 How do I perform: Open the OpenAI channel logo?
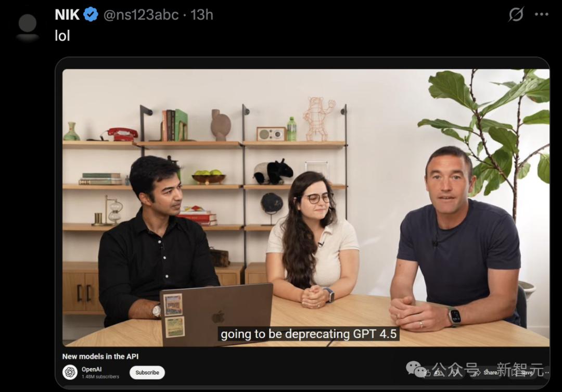pos(70,372)
